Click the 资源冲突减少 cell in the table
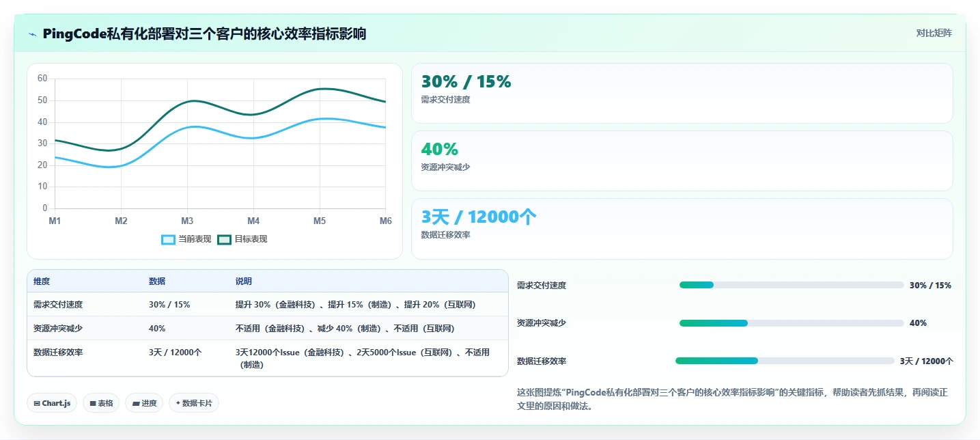This screenshot has width=980, height=440. (58, 329)
